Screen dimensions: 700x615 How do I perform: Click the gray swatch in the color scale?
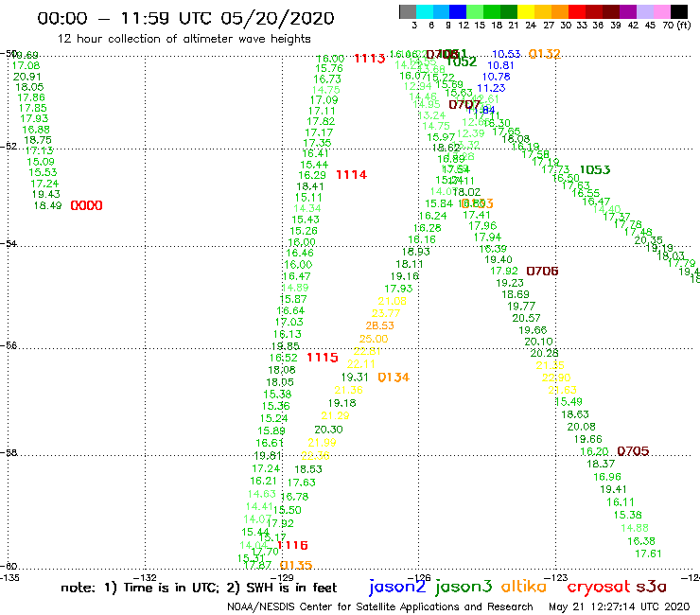click(x=408, y=11)
